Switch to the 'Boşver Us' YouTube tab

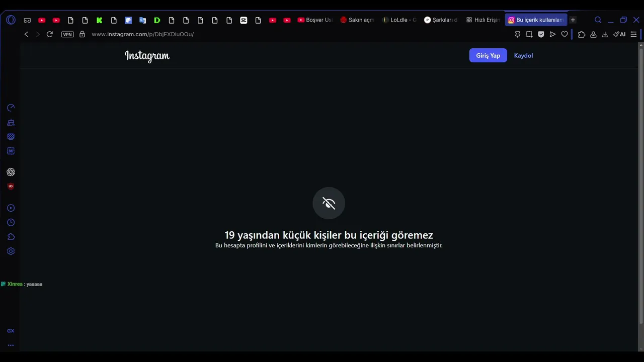point(315,20)
